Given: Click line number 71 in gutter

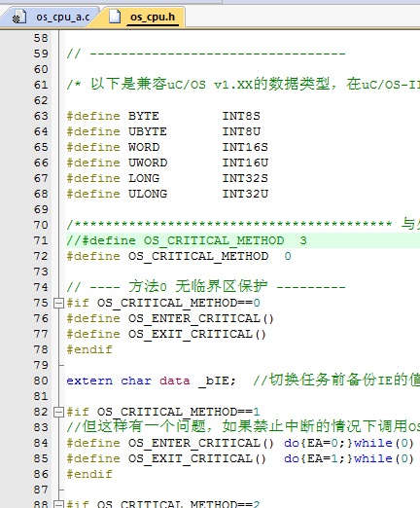Looking at the screenshot, I should click(x=41, y=240).
